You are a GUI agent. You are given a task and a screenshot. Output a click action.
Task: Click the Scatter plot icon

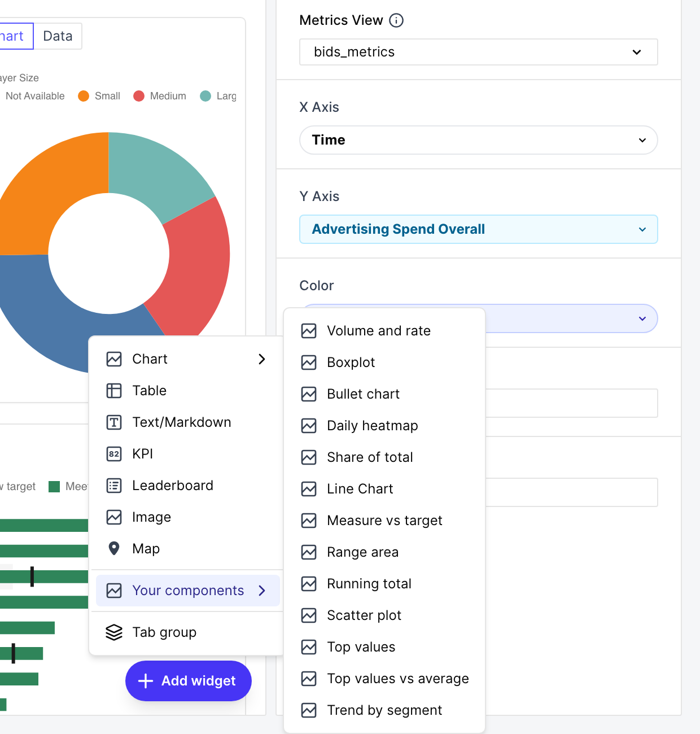309,615
